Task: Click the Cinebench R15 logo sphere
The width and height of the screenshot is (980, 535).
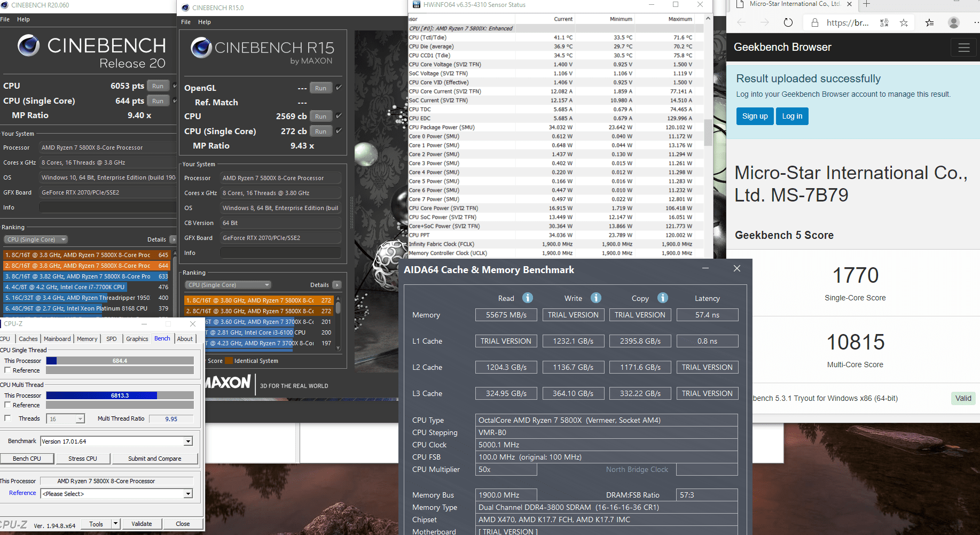Action: pyautogui.click(x=201, y=48)
